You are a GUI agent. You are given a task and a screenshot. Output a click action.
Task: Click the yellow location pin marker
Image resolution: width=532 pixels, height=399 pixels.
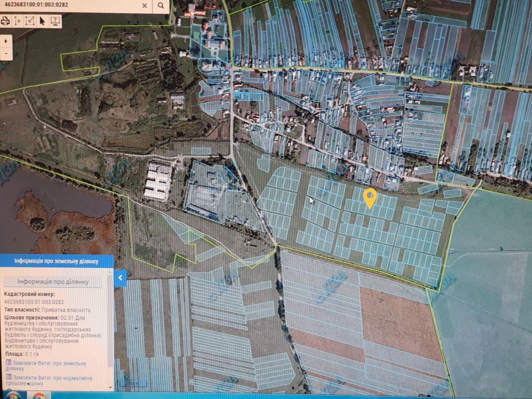(370, 198)
